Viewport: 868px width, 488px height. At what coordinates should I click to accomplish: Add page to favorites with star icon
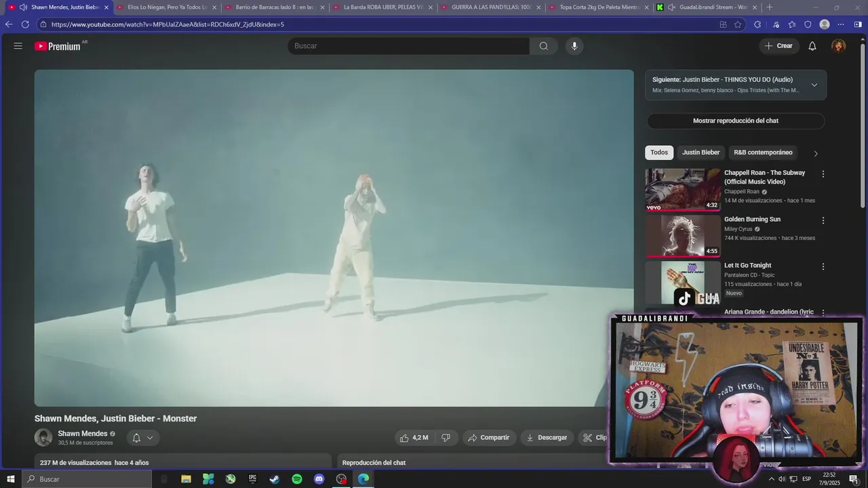click(x=738, y=24)
